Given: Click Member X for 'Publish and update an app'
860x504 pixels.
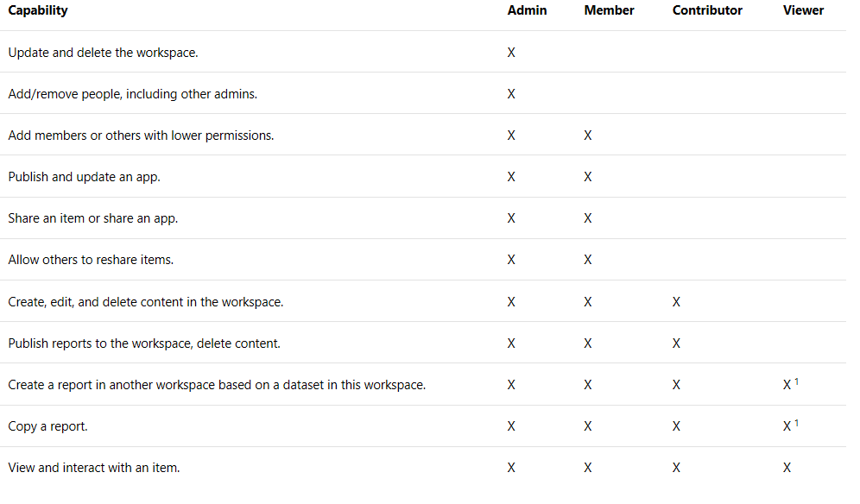Looking at the screenshot, I should click(588, 177).
